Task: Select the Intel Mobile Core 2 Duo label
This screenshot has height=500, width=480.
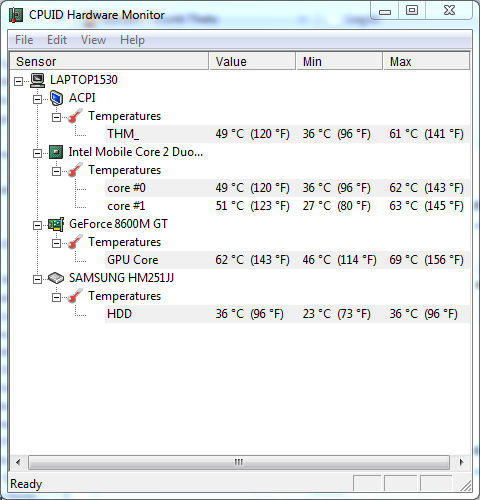Action: (x=136, y=152)
